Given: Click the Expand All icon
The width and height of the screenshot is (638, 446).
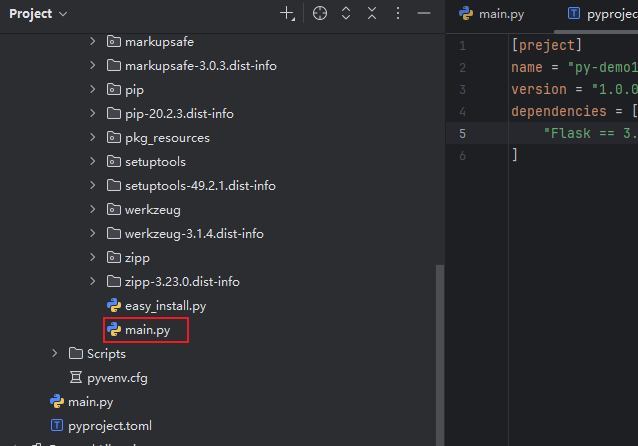Looking at the screenshot, I should click(346, 14).
